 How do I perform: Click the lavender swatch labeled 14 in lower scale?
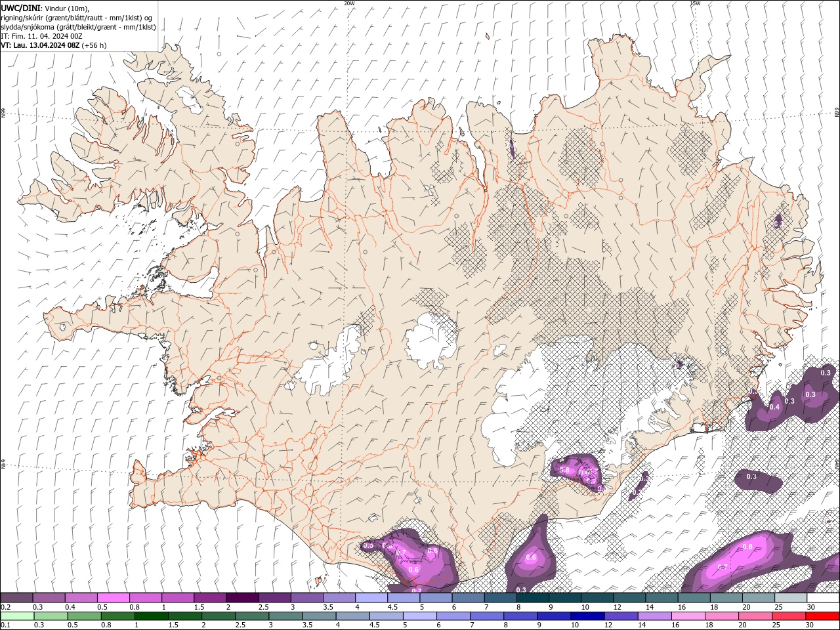[655, 616]
